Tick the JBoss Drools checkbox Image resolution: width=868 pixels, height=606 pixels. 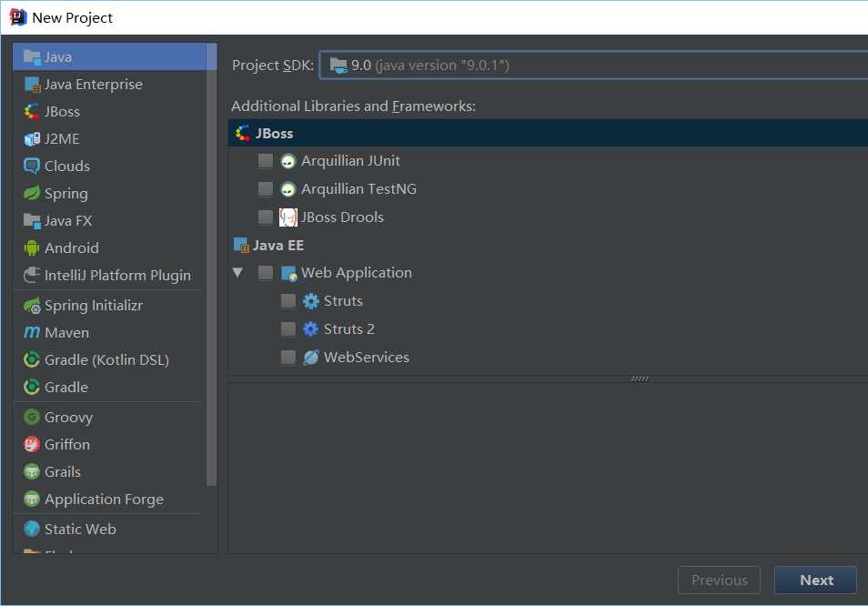coord(266,217)
